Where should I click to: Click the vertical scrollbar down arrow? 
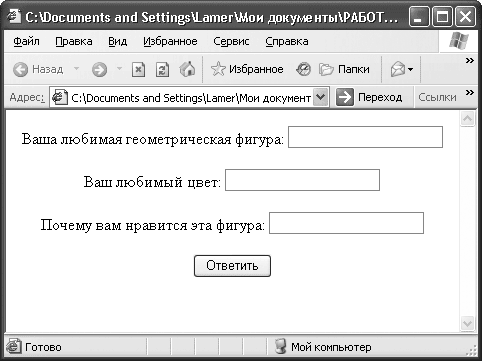click(x=467, y=323)
